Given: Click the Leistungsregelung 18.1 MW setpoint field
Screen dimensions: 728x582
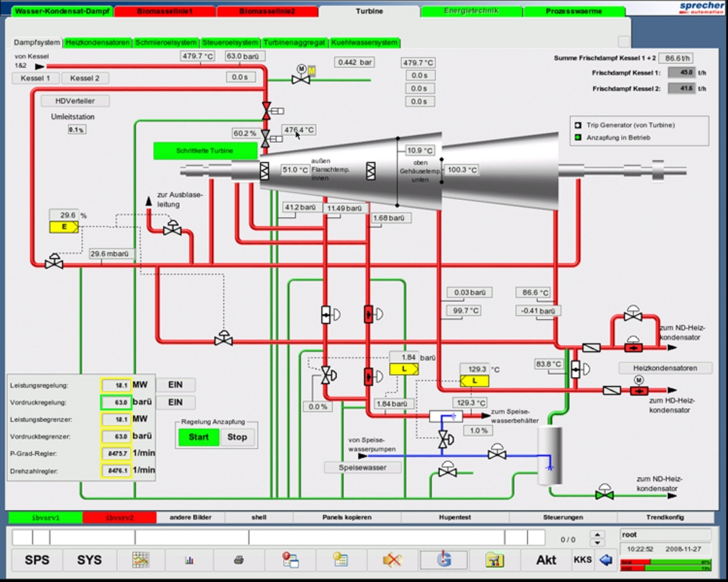Looking at the screenshot, I should pos(116,385).
